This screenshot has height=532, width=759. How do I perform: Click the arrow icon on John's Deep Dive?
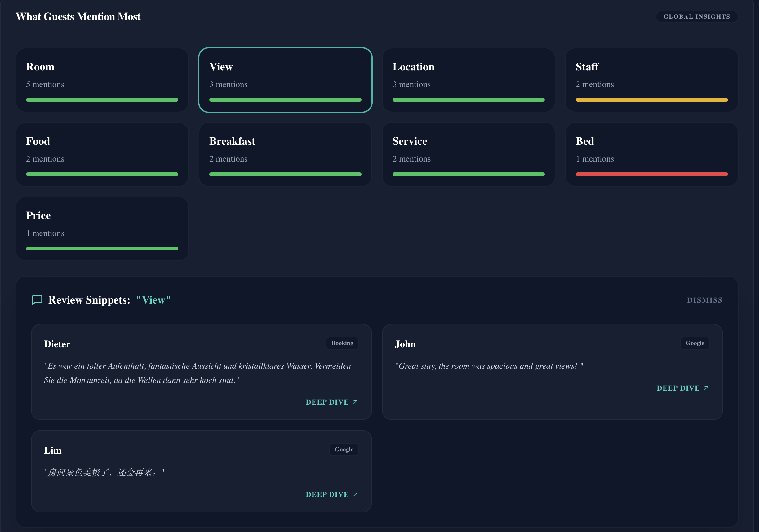(x=706, y=388)
